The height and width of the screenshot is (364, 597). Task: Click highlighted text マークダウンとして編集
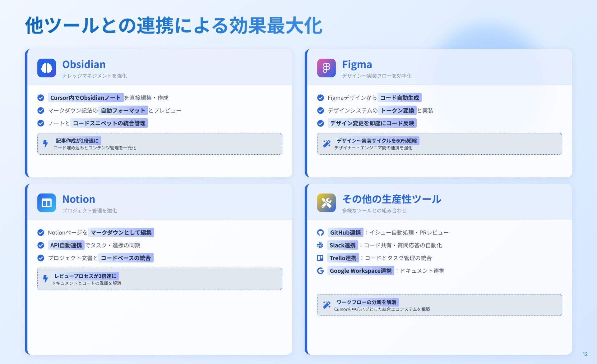click(x=121, y=233)
